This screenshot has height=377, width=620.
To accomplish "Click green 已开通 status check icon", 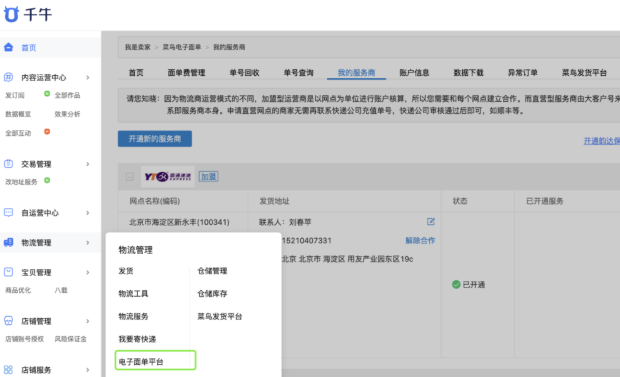I will tap(456, 284).
